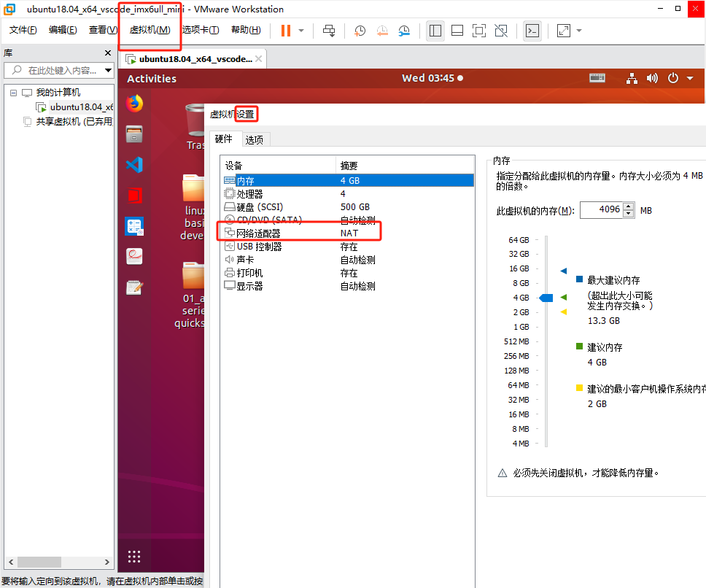Increase memory with the spinner up arrow

coord(629,206)
